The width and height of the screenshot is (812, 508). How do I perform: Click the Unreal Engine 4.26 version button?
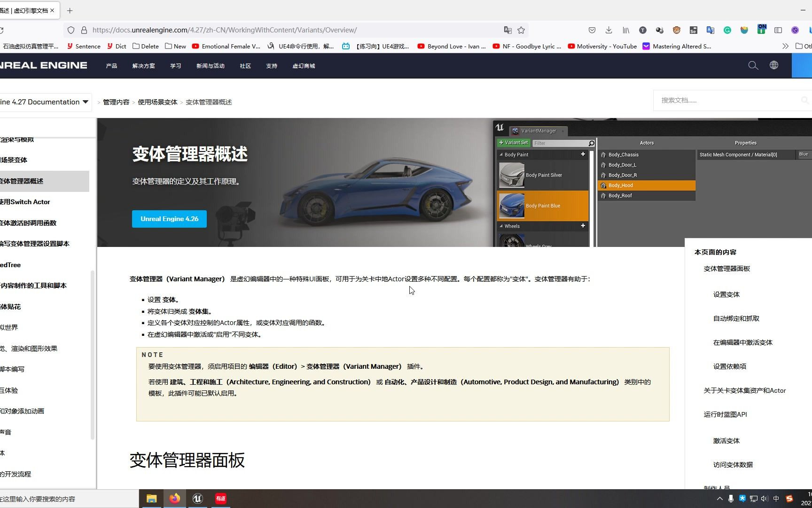click(x=169, y=219)
